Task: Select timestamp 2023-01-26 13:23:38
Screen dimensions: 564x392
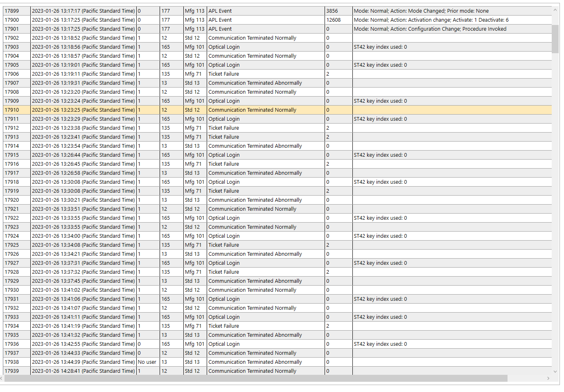Action: pos(83,128)
